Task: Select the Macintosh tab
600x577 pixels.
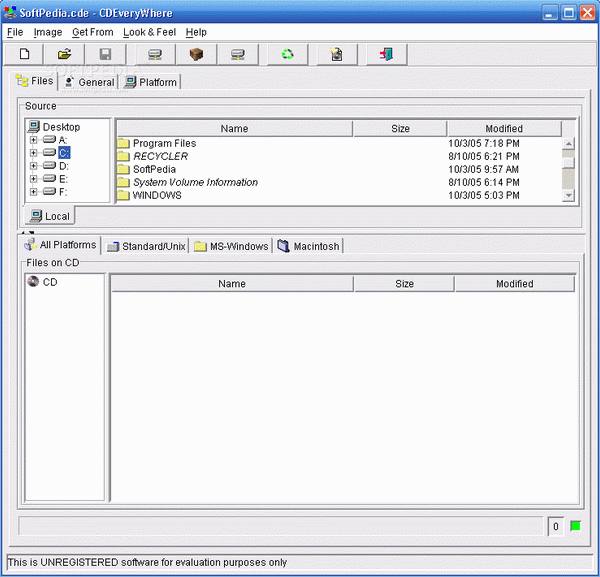Action: click(x=308, y=246)
